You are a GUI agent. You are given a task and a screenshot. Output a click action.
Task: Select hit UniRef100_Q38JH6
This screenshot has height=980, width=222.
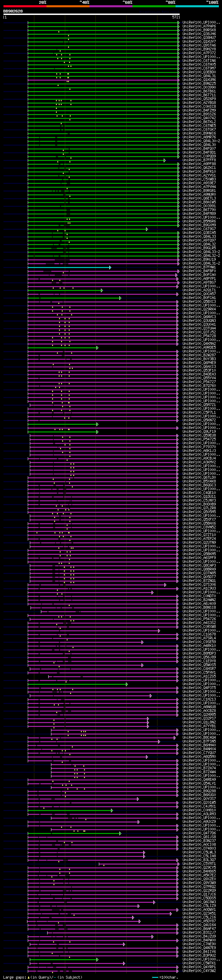(199, 34)
